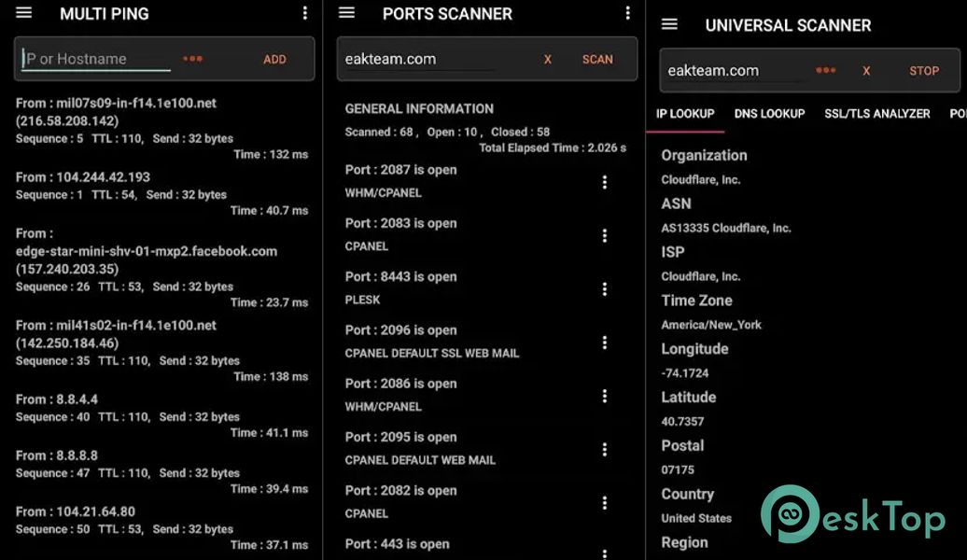This screenshot has width=967, height=560.
Task: Tap the STOP button in Universal Scanner
Action: [924, 71]
